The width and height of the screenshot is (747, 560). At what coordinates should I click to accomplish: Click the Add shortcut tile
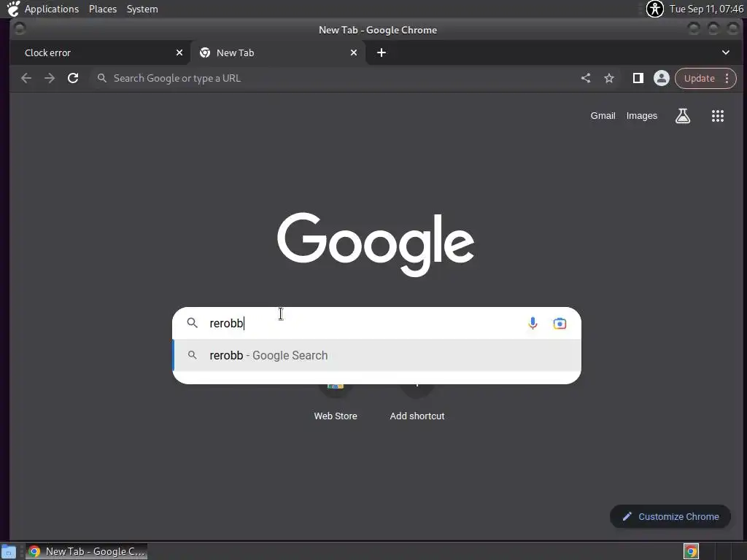point(417,401)
